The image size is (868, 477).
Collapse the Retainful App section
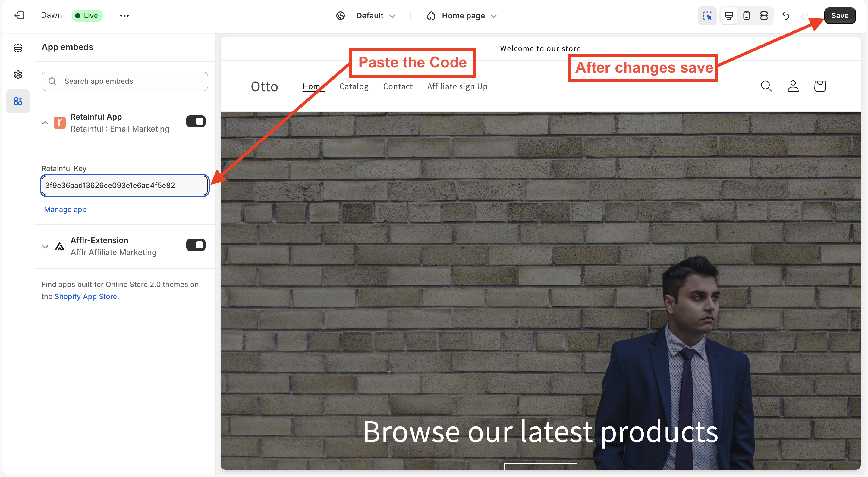coord(45,123)
